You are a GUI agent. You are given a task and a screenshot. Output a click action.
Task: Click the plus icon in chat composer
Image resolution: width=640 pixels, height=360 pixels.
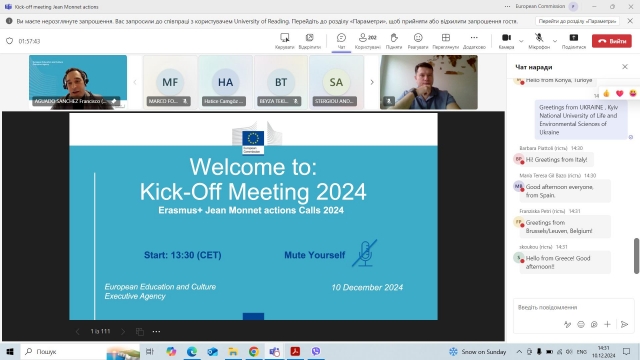(x=607, y=324)
